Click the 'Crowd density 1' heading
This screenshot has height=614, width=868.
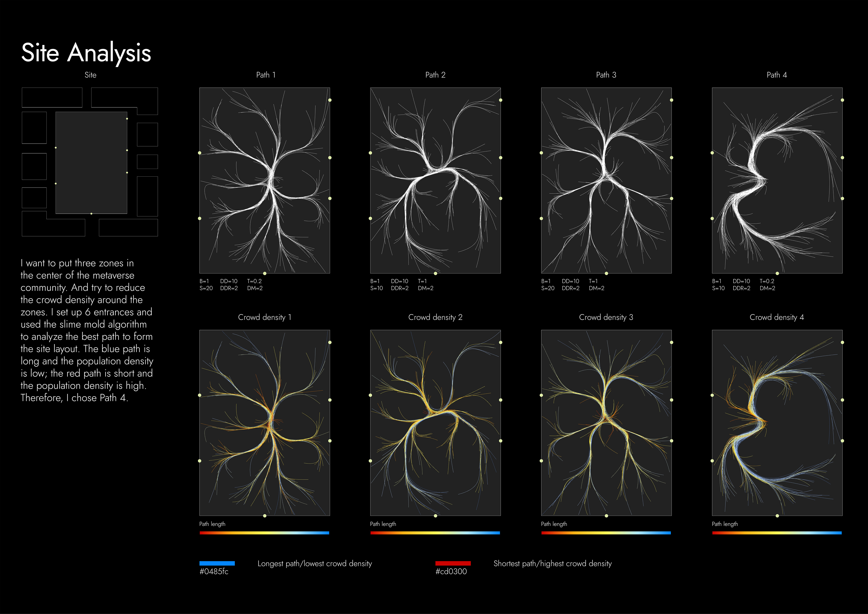[x=265, y=318]
